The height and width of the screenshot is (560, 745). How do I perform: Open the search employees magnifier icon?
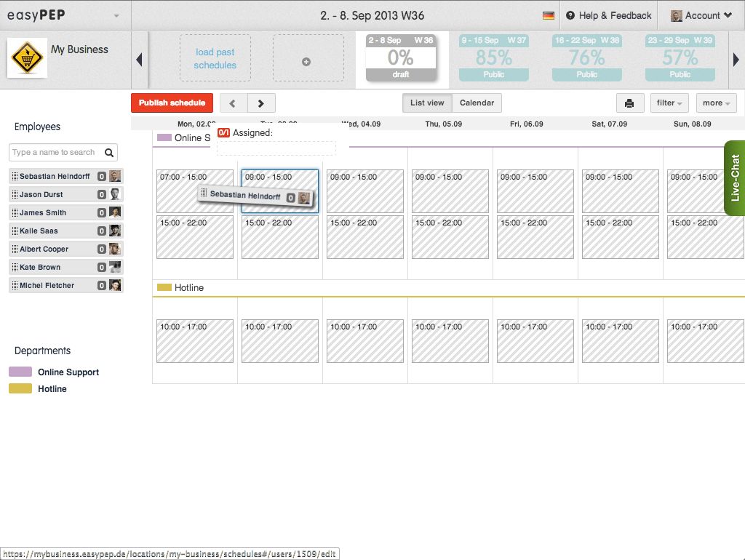pos(109,153)
